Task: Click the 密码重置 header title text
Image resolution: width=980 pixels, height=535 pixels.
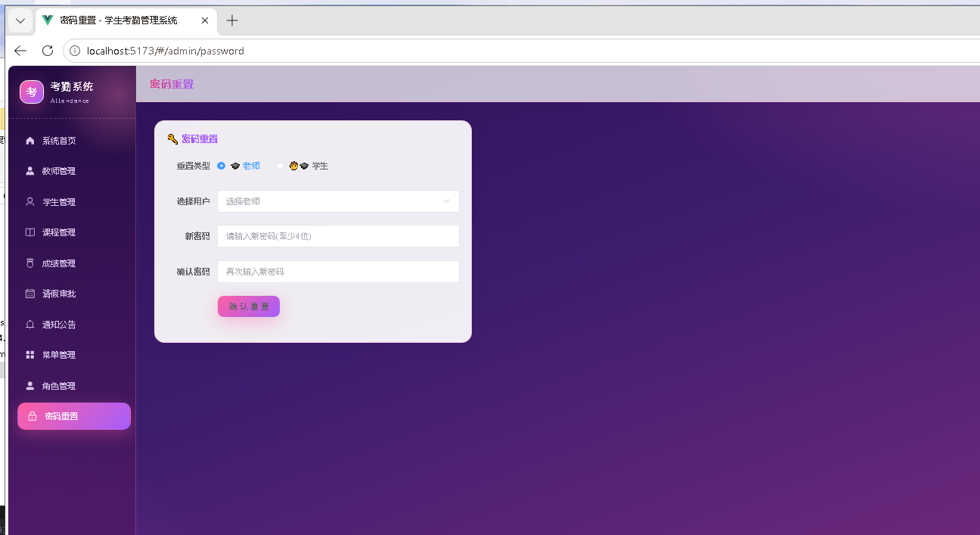Action: click(x=172, y=84)
